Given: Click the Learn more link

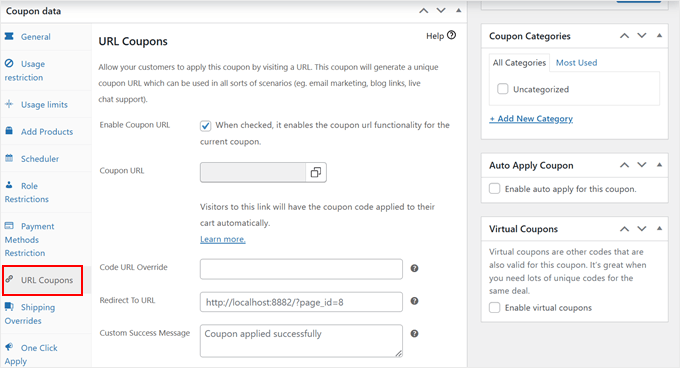Looking at the screenshot, I should (x=222, y=239).
